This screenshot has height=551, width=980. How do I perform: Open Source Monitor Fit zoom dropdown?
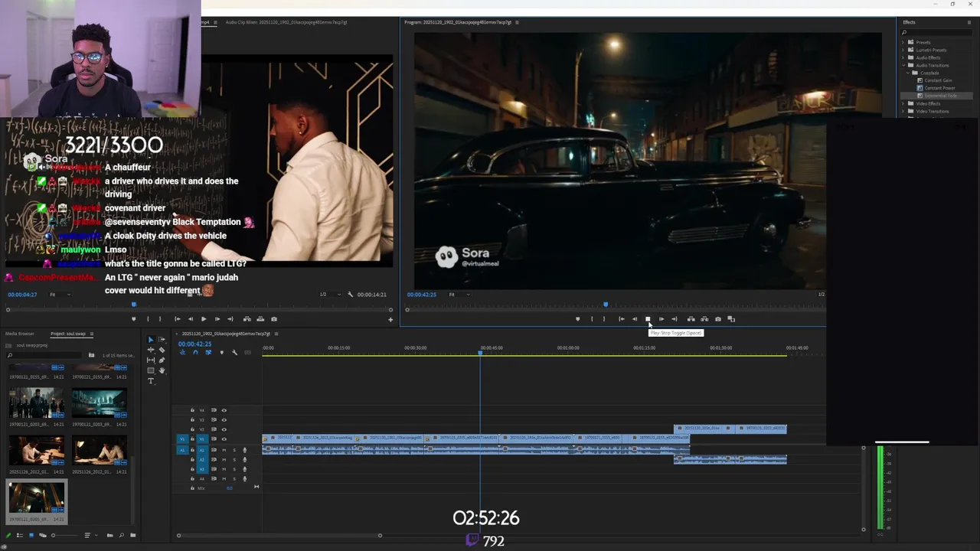coord(59,295)
